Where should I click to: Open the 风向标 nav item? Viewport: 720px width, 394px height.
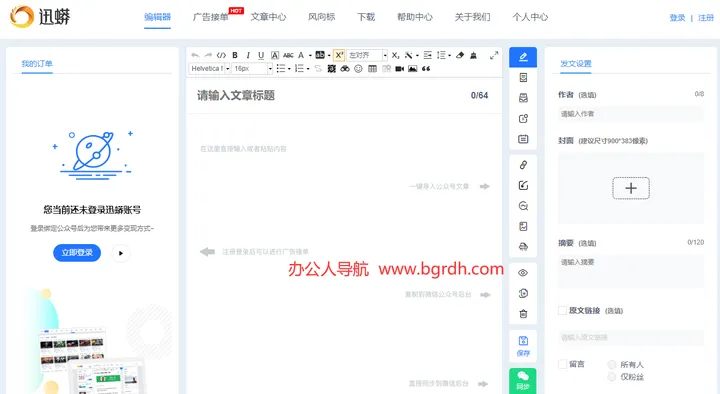pos(321,17)
